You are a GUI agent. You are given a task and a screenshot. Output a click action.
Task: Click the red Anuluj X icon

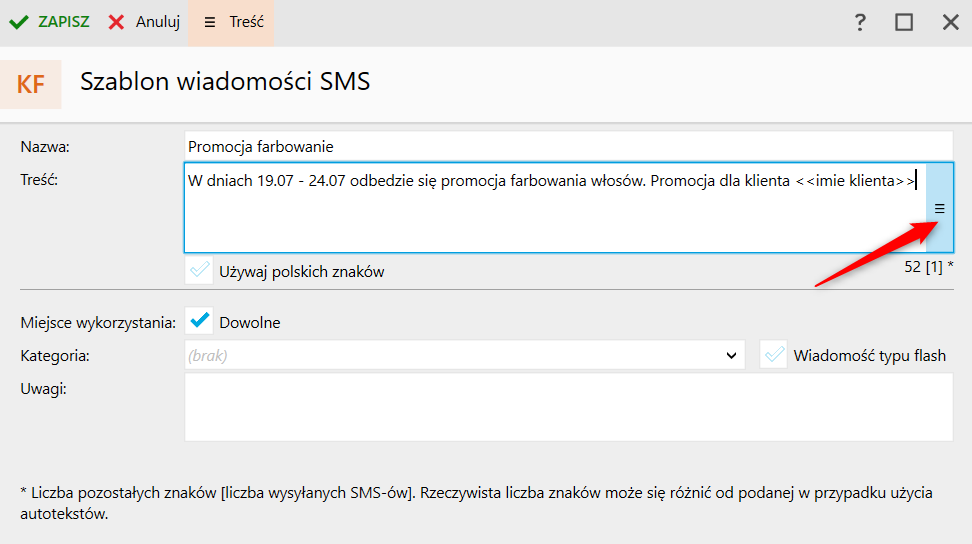pyautogui.click(x=117, y=22)
